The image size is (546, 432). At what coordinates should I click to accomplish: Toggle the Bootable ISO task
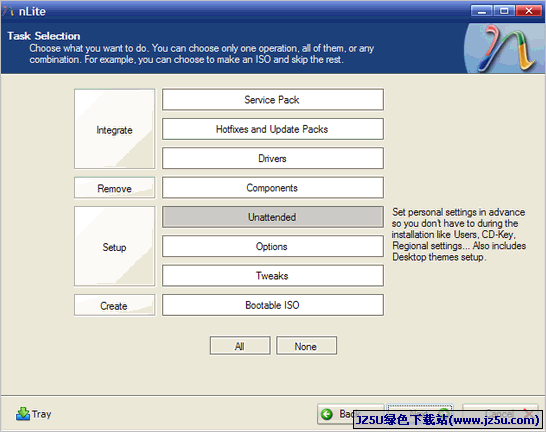click(x=273, y=305)
